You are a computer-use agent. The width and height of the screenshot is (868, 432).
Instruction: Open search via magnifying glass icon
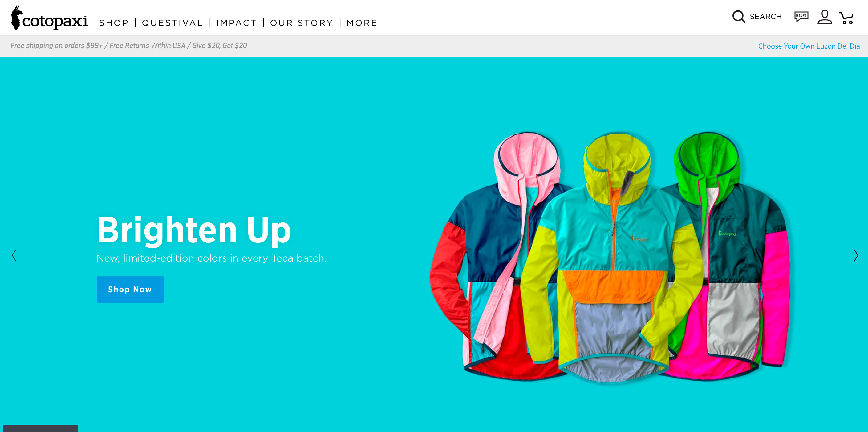[x=739, y=17]
